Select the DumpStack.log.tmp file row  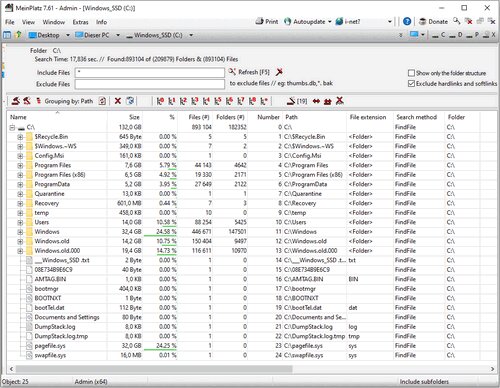click(x=252, y=336)
